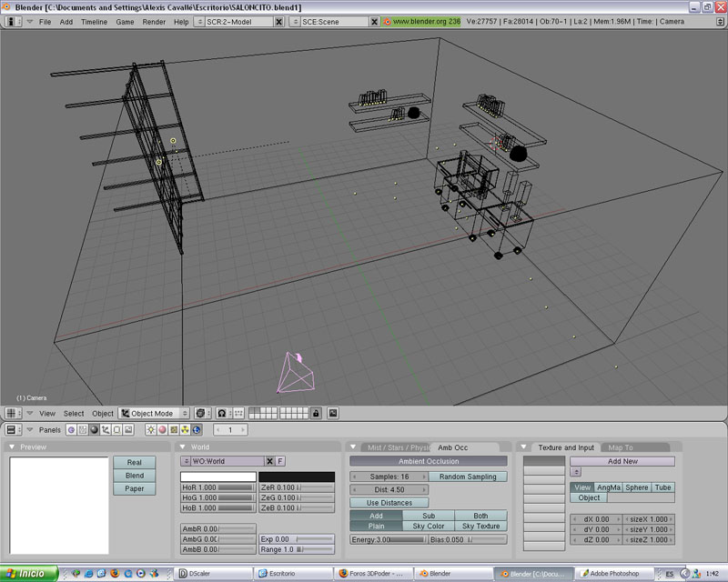The height and width of the screenshot is (582, 728).
Task: Open the SCE:Scene browse dropdown
Action: [295, 21]
